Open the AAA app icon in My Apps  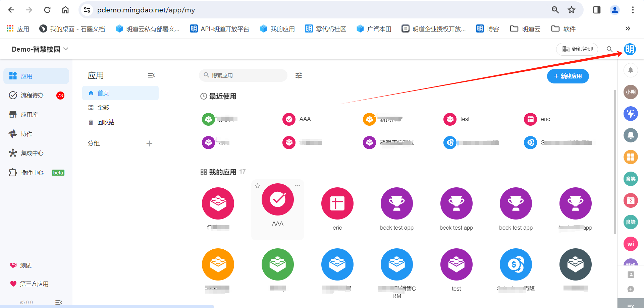(x=277, y=200)
